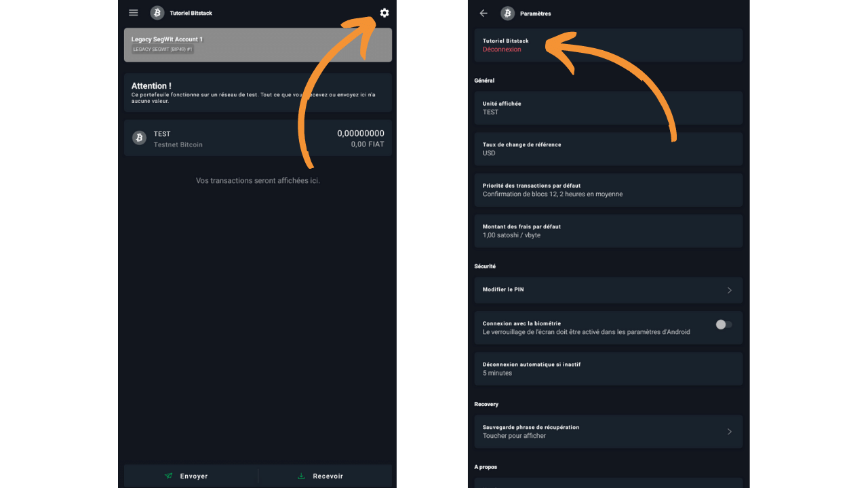Open the Modifier le PIN row
This screenshot has height=488, width=868.
(608, 290)
